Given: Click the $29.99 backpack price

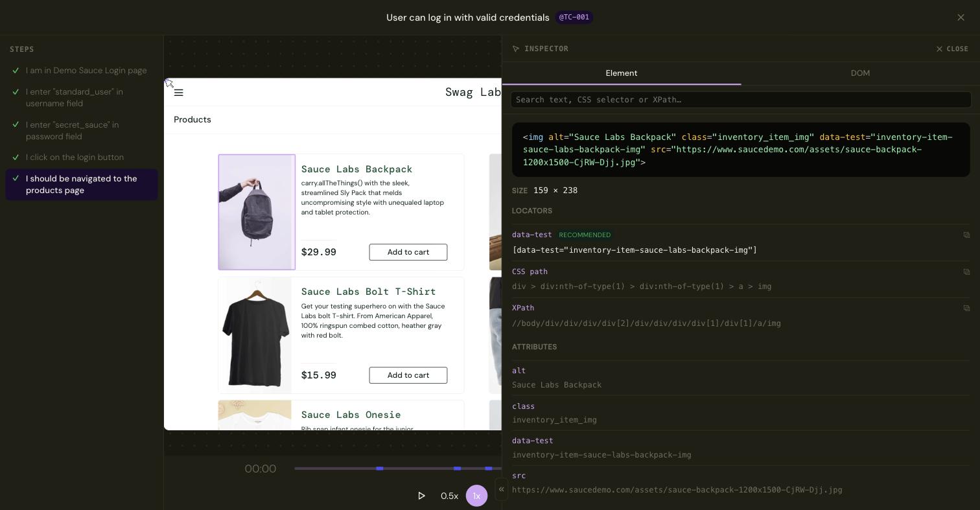Looking at the screenshot, I should (319, 252).
